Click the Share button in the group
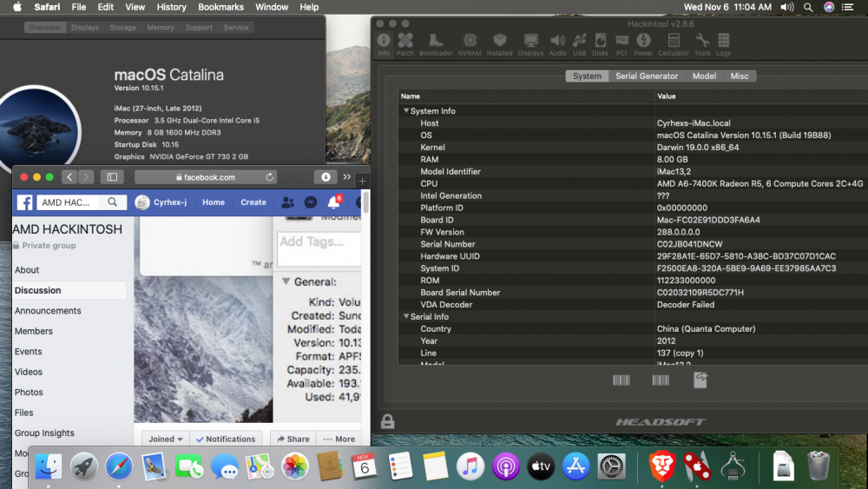 pyautogui.click(x=293, y=439)
